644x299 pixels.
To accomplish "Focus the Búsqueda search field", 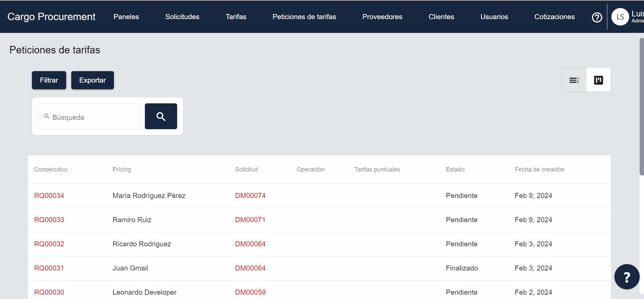I will tap(92, 117).
